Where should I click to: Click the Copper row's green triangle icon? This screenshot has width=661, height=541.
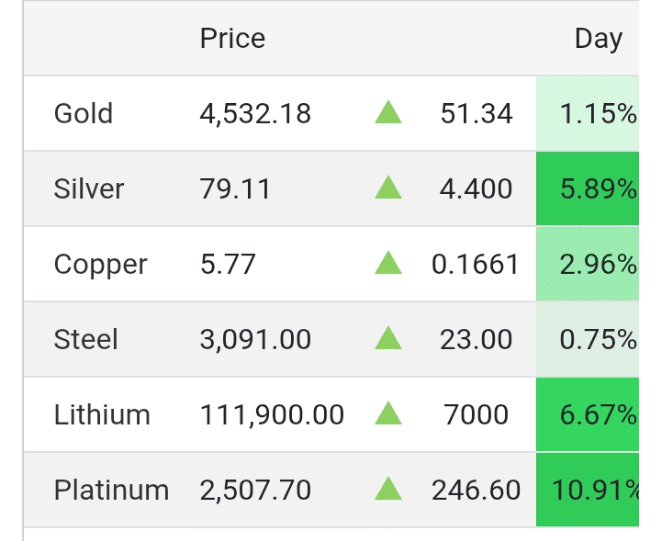click(x=388, y=263)
